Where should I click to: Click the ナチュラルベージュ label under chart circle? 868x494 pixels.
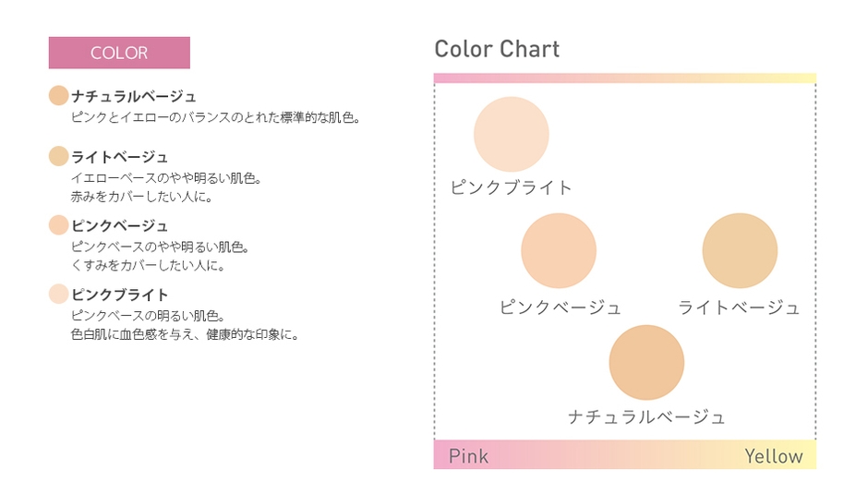click(x=646, y=416)
